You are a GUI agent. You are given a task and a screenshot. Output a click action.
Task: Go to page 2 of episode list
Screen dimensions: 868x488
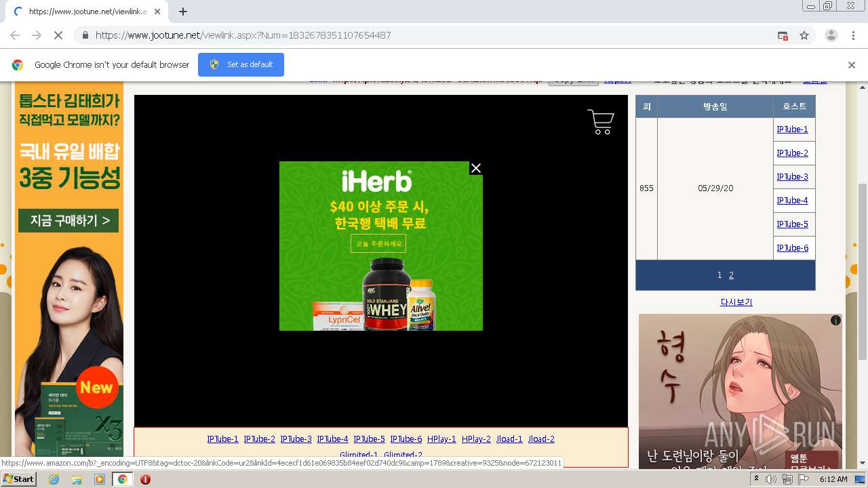[731, 275]
